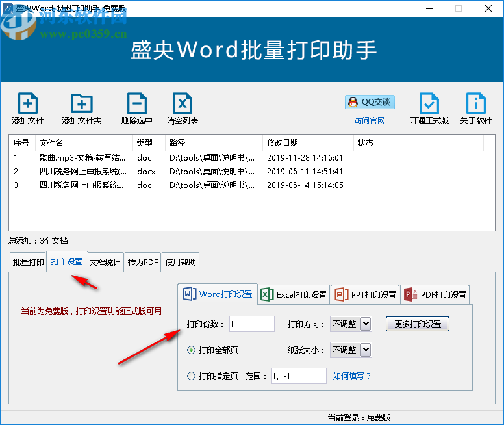Select the PDF打印设置 tab

click(x=435, y=294)
